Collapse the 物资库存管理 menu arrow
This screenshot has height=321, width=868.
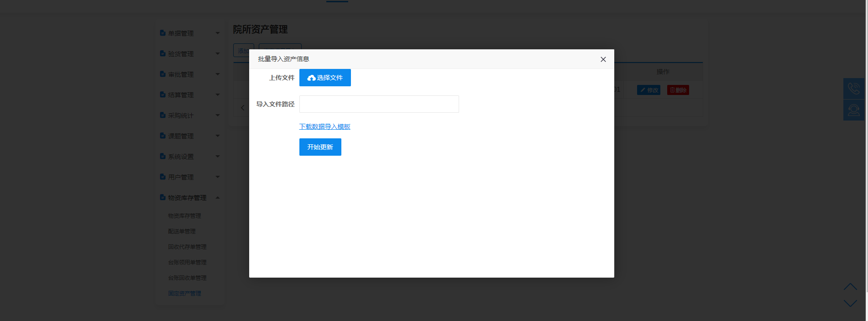coord(218,198)
